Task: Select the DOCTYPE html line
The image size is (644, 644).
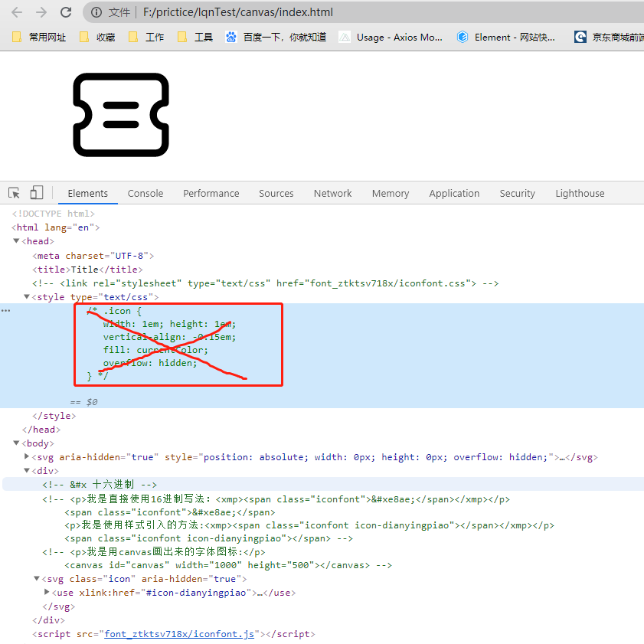Action: click(53, 214)
